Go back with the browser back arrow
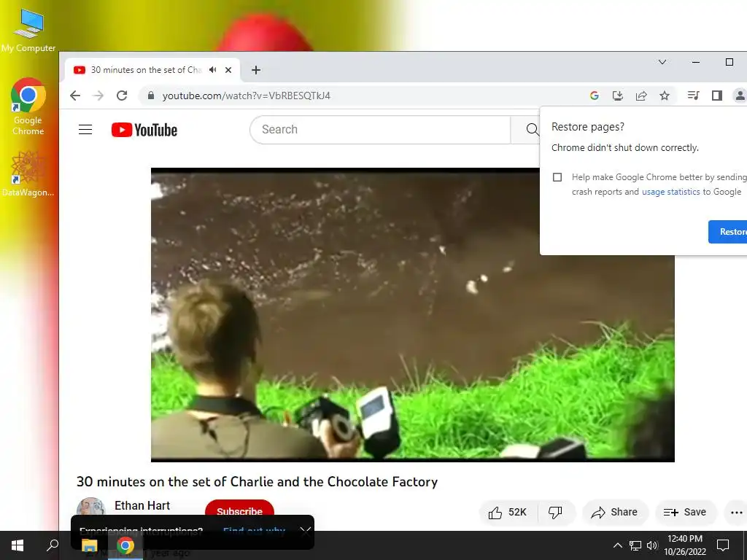This screenshot has height=560, width=747. [x=75, y=96]
